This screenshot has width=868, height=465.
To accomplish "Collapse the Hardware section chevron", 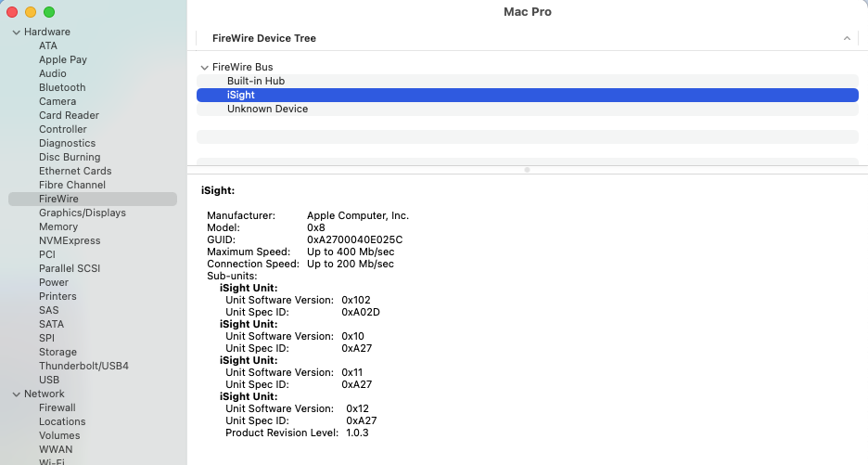I will [17, 32].
